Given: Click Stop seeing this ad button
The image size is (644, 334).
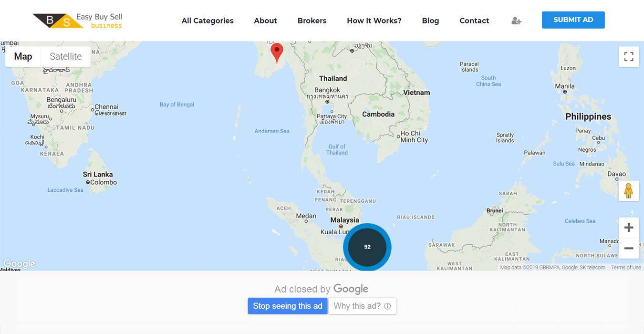Looking at the screenshot, I should point(288,306).
